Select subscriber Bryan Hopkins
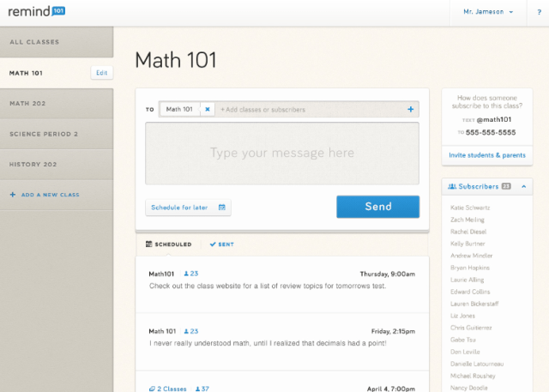 pyautogui.click(x=470, y=268)
